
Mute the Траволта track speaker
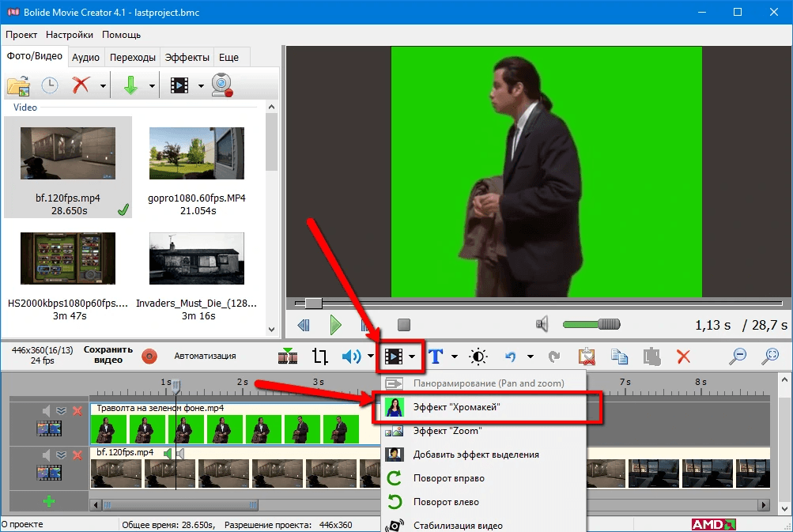(46, 410)
